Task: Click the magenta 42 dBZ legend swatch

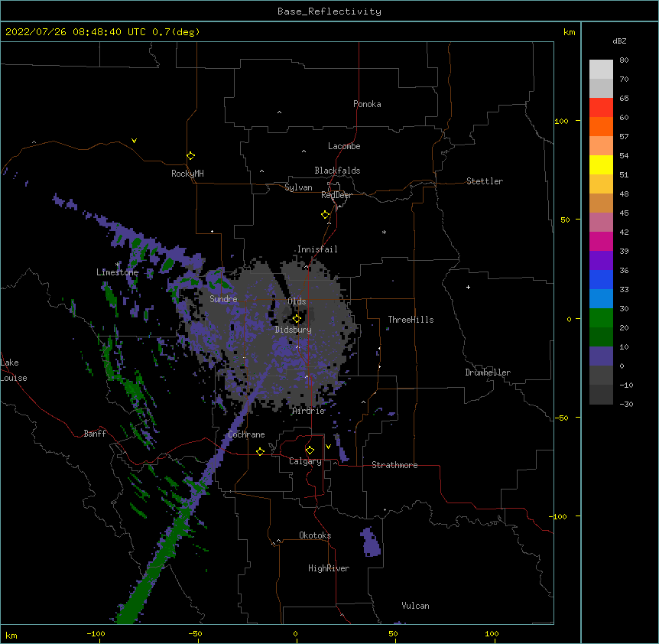Action: click(x=601, y=241)
